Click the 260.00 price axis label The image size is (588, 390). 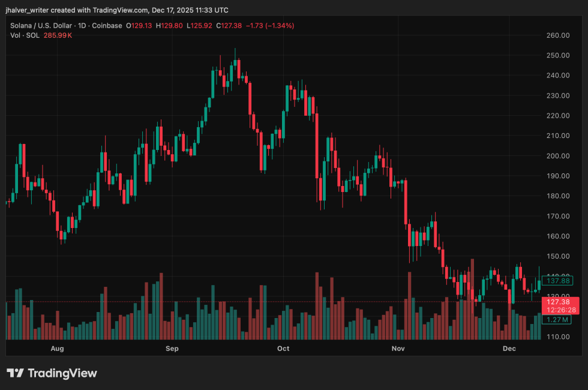point(558,35)
